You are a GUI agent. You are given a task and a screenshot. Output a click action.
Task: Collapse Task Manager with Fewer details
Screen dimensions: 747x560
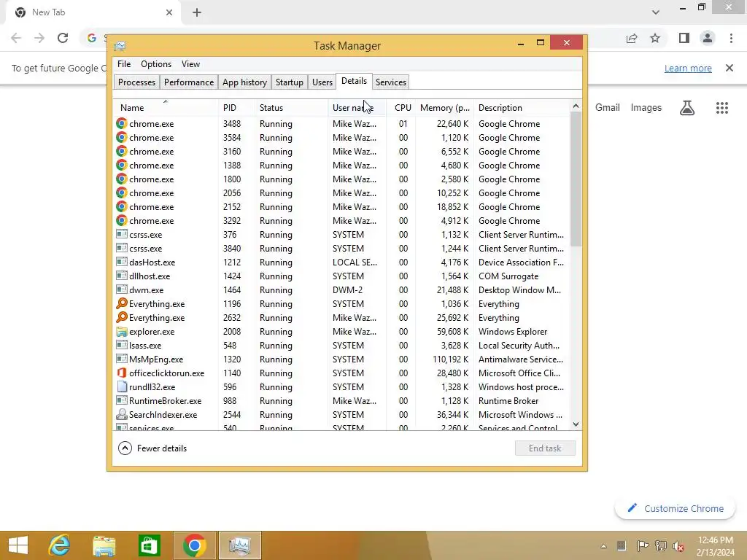(152, 448)
